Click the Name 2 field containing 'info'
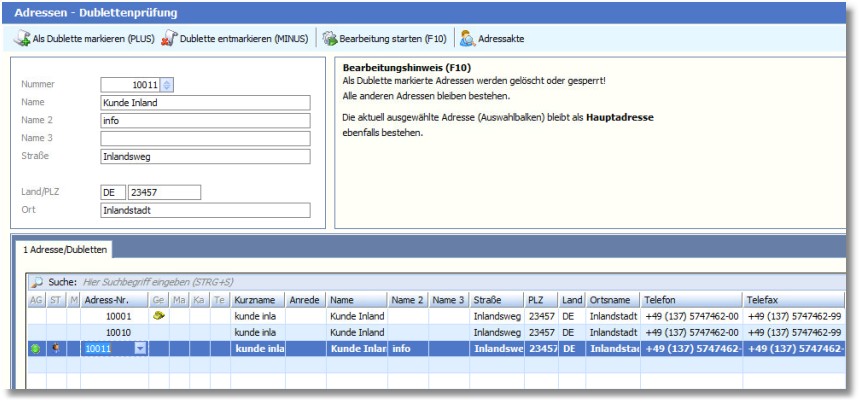 [x=204, y=120]
